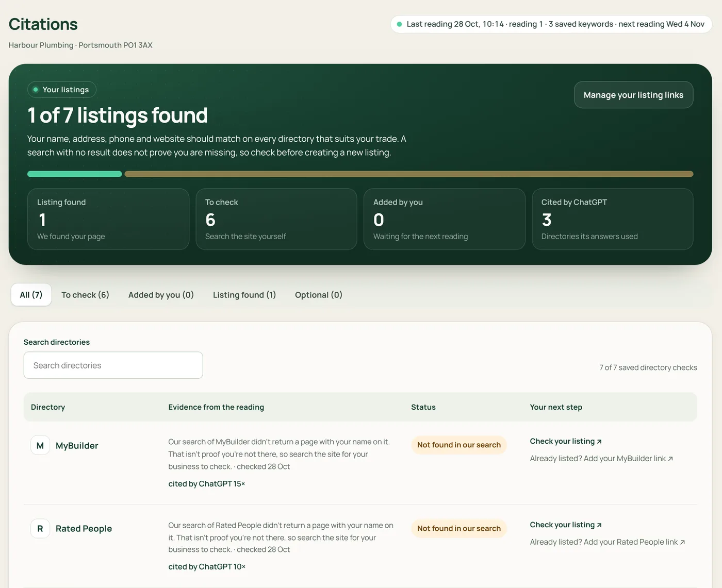The width and height of the screenshot is (722, 588).
Task: Click the MyBuilder 'M' avatar icon
Action: [x=40, y=446]
